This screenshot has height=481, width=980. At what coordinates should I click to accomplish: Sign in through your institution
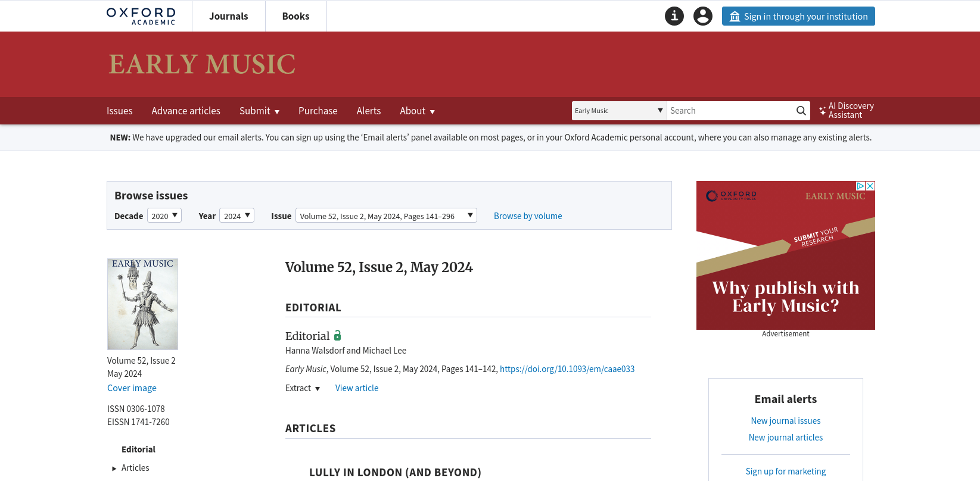coord(798,16)
